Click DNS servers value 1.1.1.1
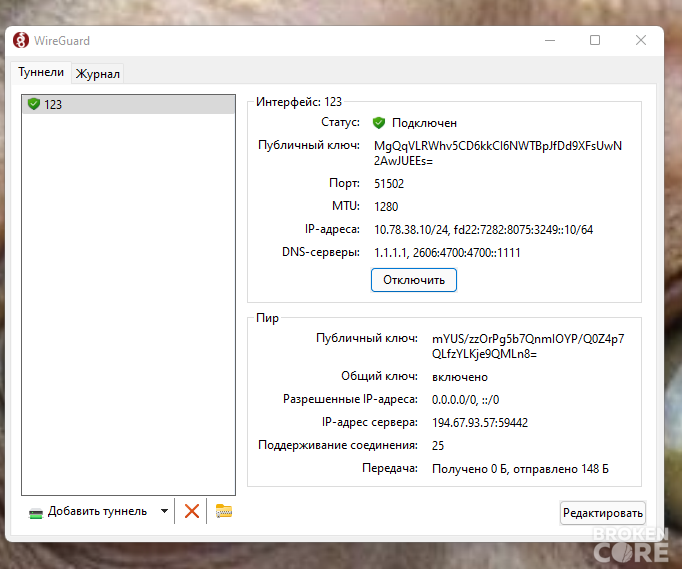 447,253
